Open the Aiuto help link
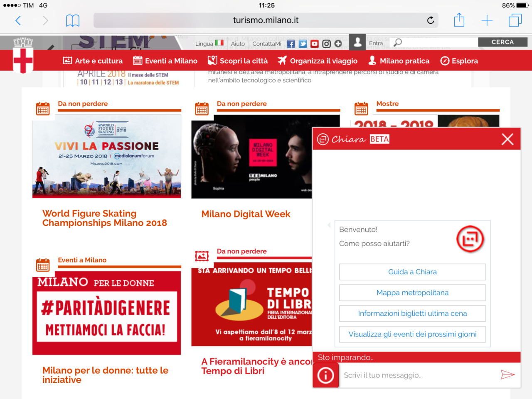Viewport: 532px width, 399px height. point(238,44)
